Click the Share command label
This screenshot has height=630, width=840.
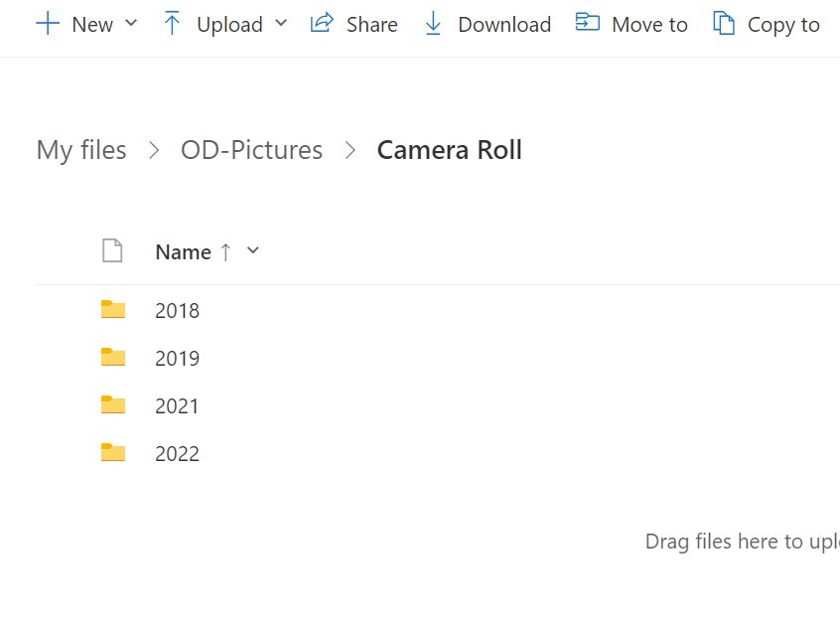[x=371, y=25]
